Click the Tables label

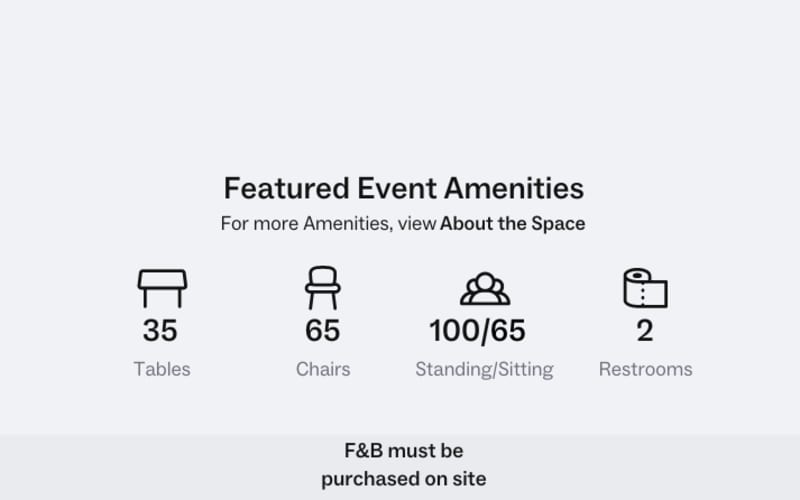162,369
